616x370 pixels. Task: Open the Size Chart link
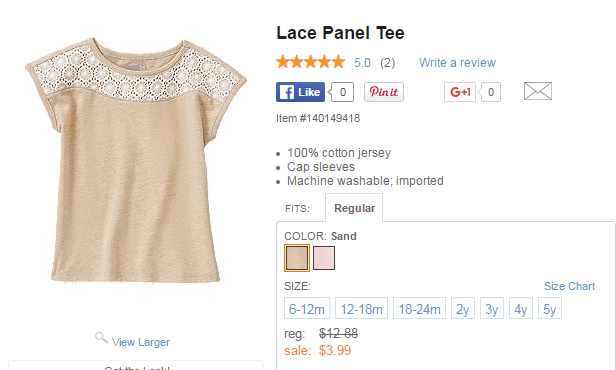tap(569, 286)
